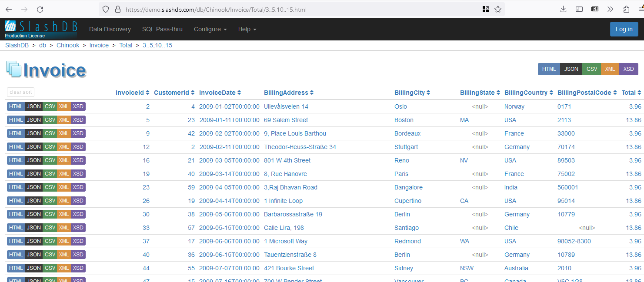Image resolution: width=644 pixels, height=282 pixels.
Task: Click the SlashDB logo
Action: (41, 29)
